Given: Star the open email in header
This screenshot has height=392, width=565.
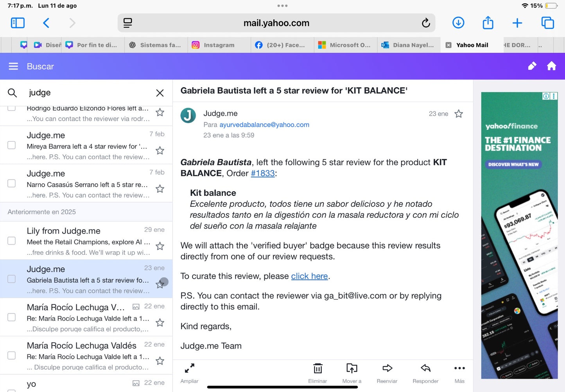Looking at the screenshot, I should pos(459,114).
